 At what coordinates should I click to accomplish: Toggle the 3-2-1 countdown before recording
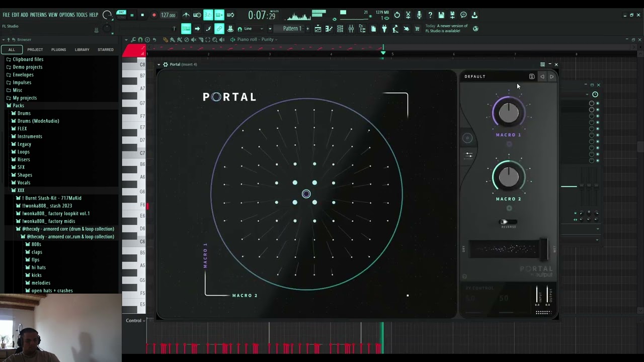tap(208, 15)
